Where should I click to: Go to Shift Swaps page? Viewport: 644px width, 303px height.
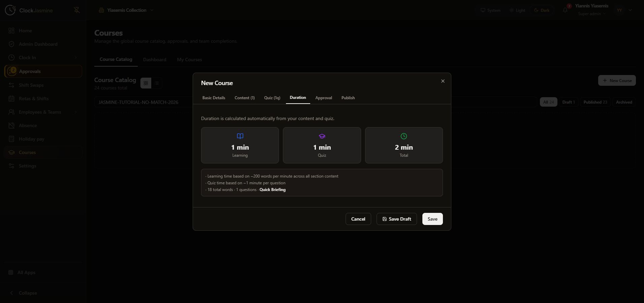pyautogui.click(x=43, y=85)
